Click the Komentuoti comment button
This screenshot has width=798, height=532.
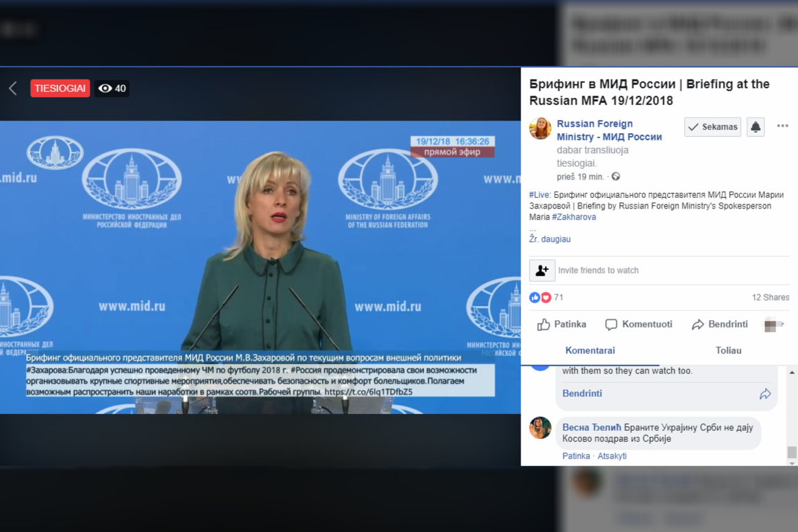[x=639, y=324]
